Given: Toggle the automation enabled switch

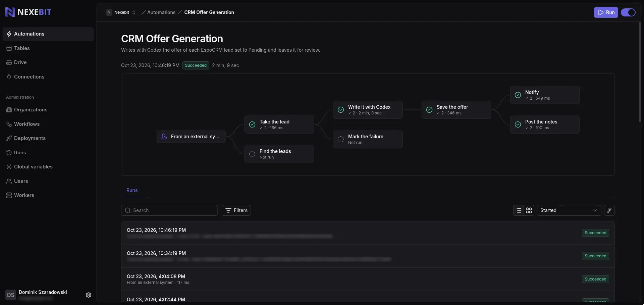Looking at the screenshot, I should pos(628,12).
